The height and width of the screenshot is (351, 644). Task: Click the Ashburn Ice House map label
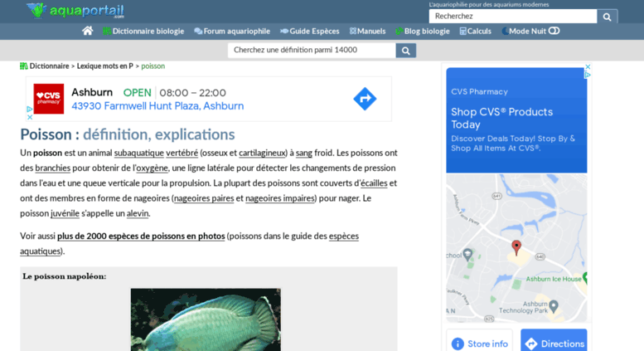click(x=554, y=279)
